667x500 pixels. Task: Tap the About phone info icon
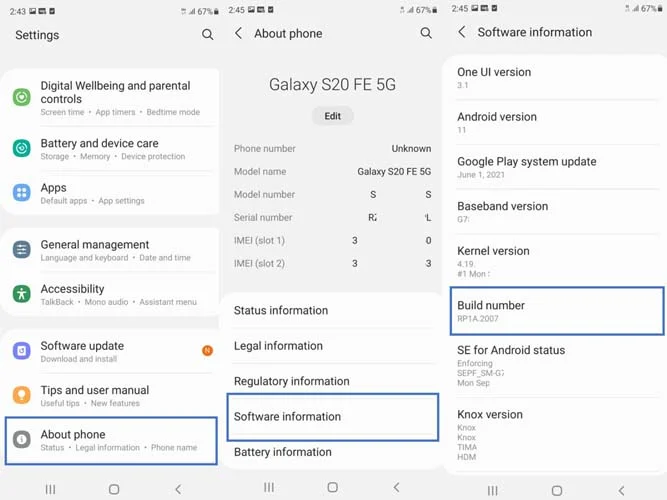pos(22,439)
